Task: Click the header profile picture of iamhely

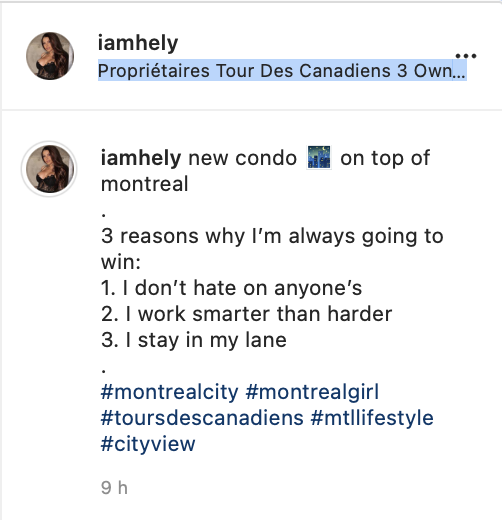Action: [x=50, y=56]
